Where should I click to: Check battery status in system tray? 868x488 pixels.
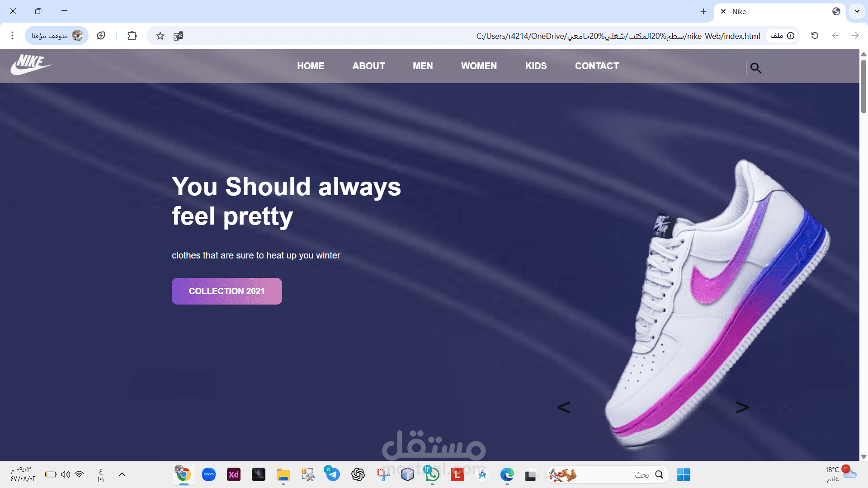pyautogui.click(x=51, y=474)
